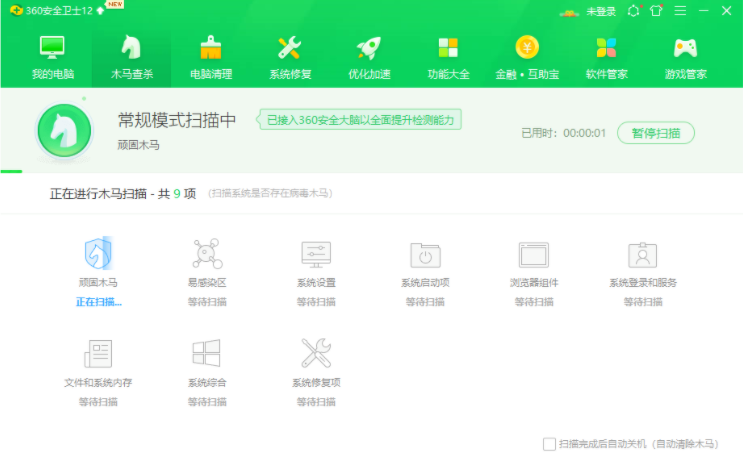The height and width of the screenshot is (455, 745).
Task: Click the 360安全大脑 info banner
Action: click(359, 120)
